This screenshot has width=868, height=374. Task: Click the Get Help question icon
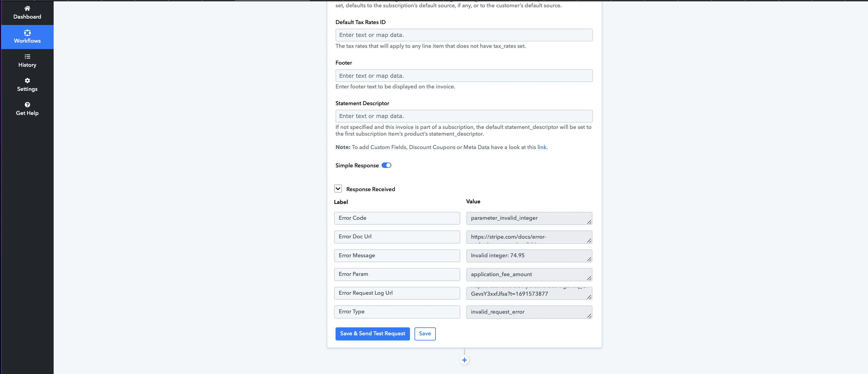pyautogui.click(x=27, y=105)
